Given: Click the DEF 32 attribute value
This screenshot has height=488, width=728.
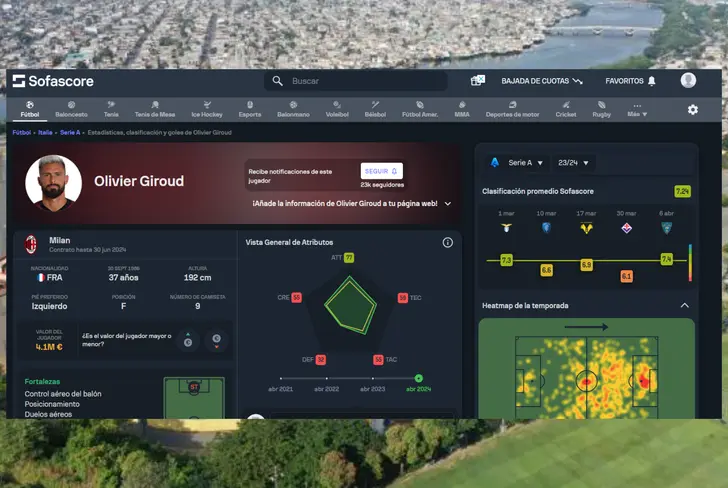Looking at the screenshot, I should click(320, 359).
